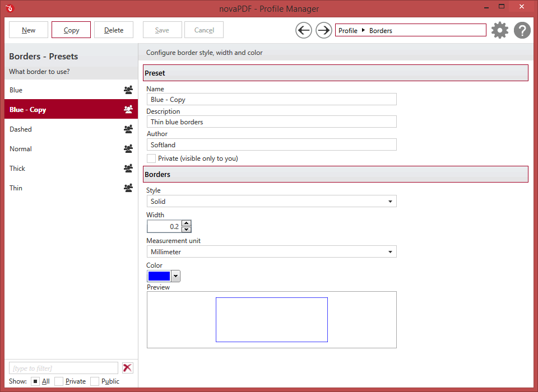Open help with the question mark icon
This screenshot has height=392, width=538.
click(x=522, y=30)
